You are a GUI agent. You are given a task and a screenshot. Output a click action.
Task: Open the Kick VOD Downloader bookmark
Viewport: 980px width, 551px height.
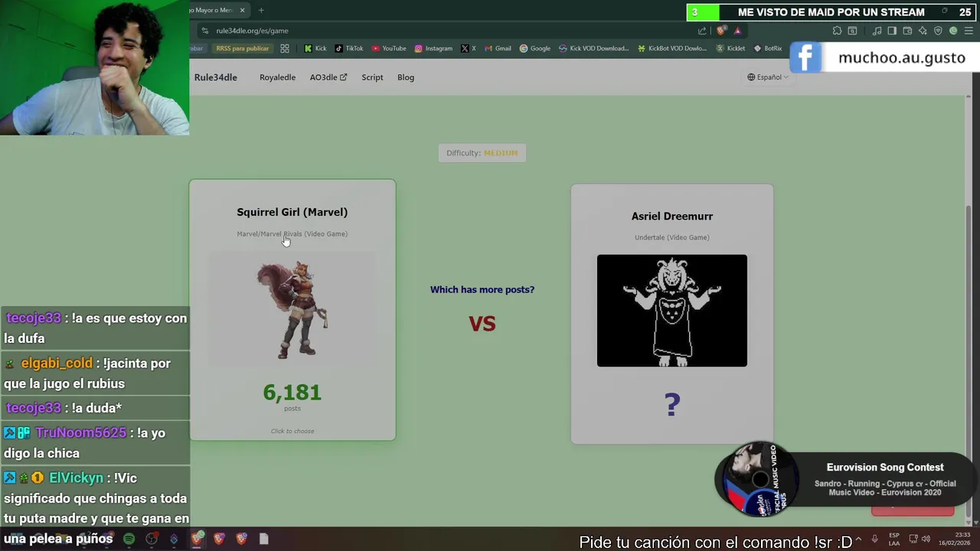click(x=594, y=48)
